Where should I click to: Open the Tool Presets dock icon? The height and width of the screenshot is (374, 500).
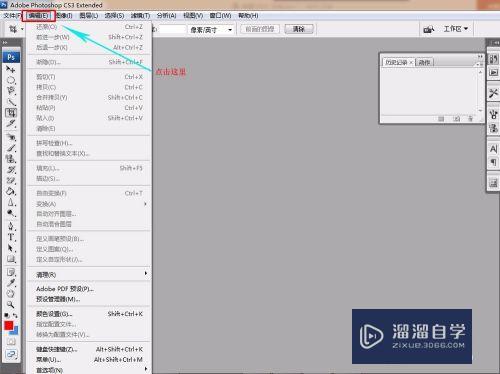click(493, 93)
